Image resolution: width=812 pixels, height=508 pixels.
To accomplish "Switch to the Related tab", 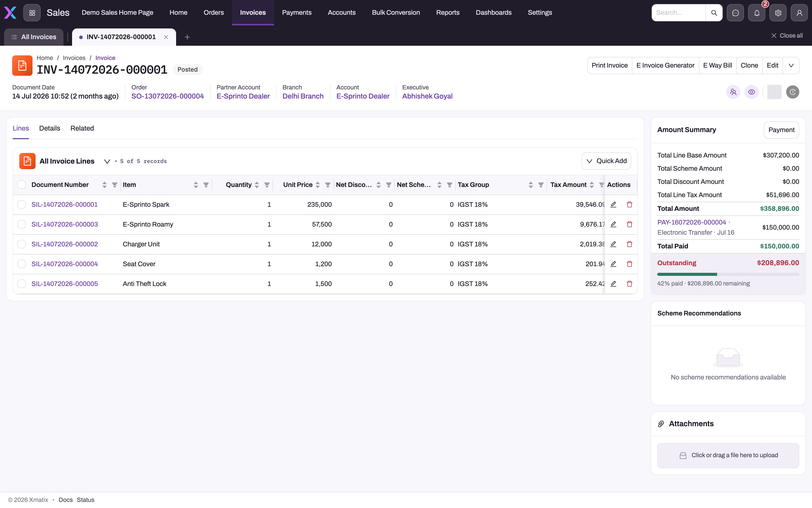I will 82,128.
